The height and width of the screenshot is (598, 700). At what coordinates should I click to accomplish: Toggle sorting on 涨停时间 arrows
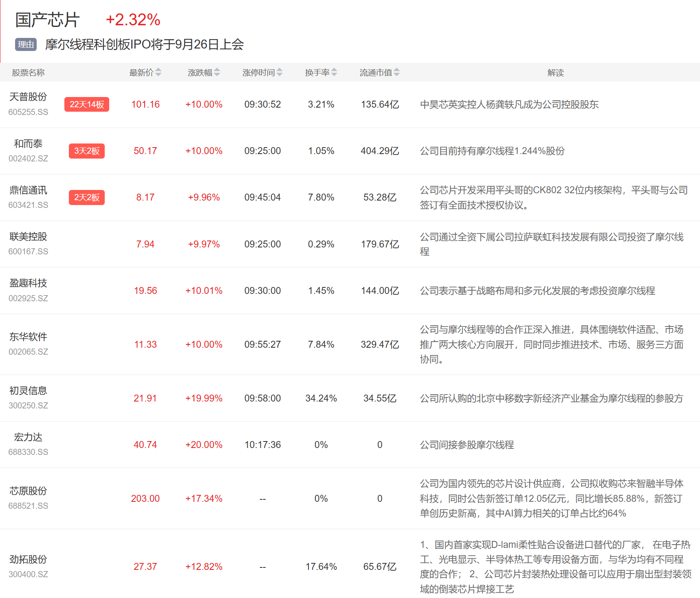pyautogui.click(x=280, y=73)
